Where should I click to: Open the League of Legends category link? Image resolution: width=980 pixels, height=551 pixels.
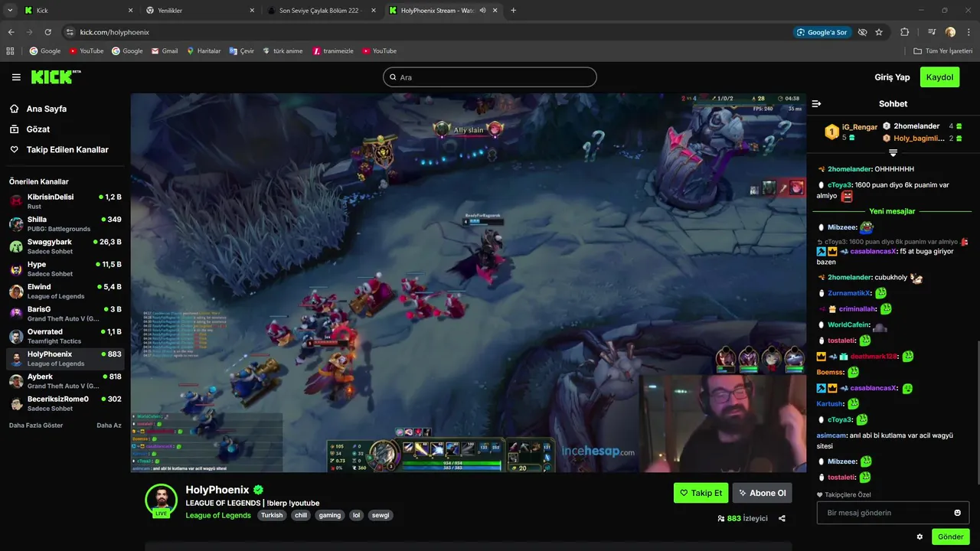218,516
